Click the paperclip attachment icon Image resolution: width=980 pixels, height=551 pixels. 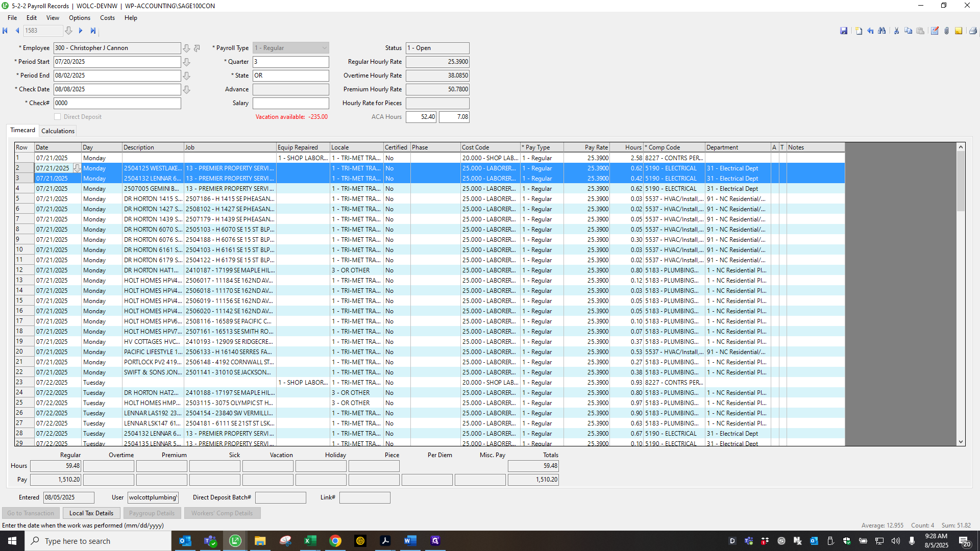pos(946,31)
